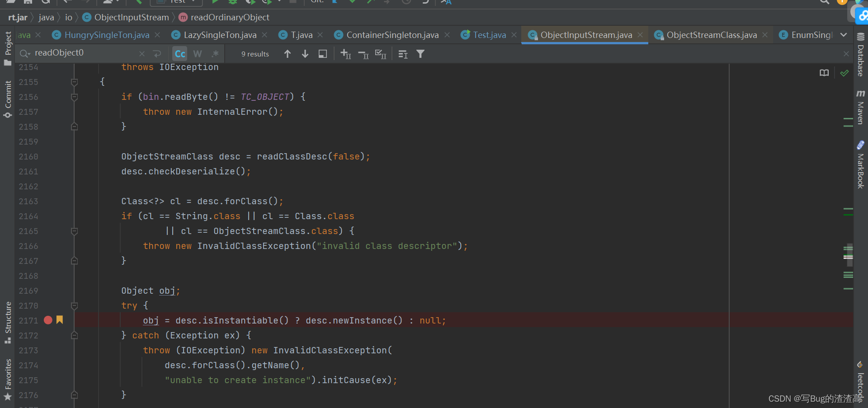Screen dimensions: 868x408
Task: Open the inspections green checkmark widget
Action: coord(844,73)
